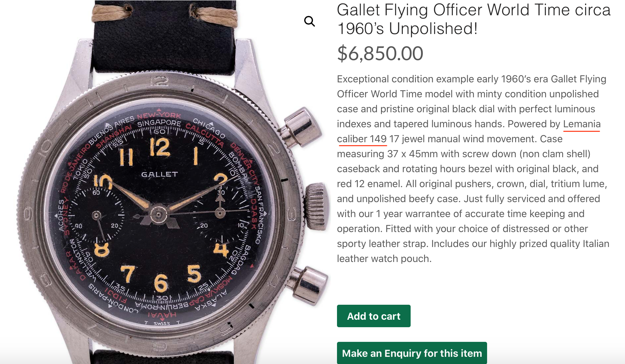This screenshot has width=625, height=364.
Task: Click the magnifying glass zoom icon
Action: click(x=309, y=21)
